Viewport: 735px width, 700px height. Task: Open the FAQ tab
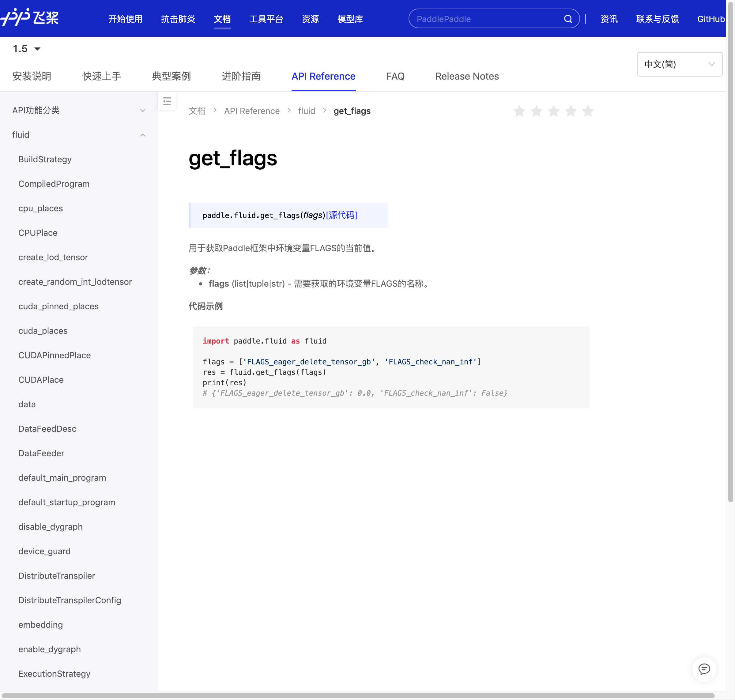click(395, 76)
